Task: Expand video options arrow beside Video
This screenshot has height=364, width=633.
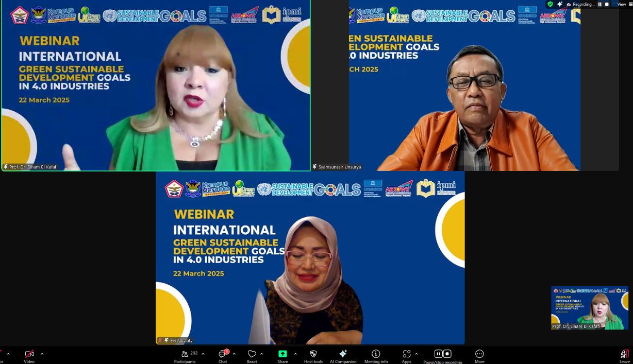Action: [42, 354]
